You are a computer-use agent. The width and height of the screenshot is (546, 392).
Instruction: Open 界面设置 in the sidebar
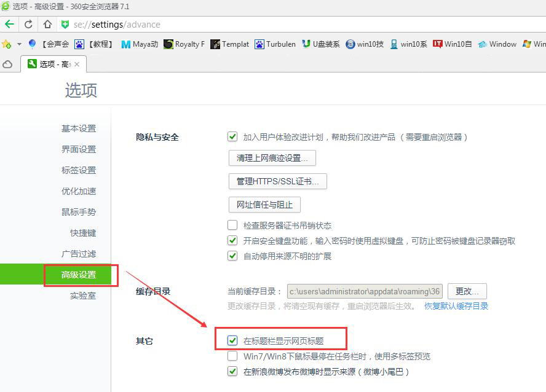79,149
